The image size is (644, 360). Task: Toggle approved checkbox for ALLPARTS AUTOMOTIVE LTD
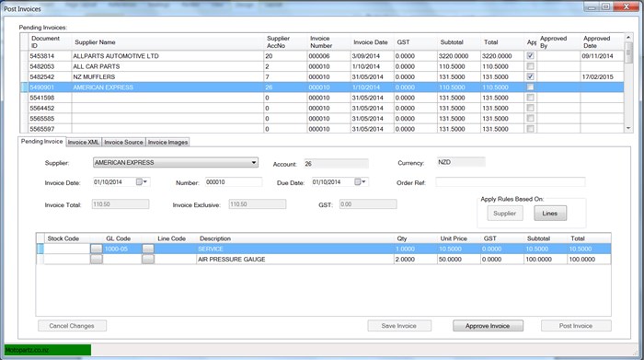(530, 56)
